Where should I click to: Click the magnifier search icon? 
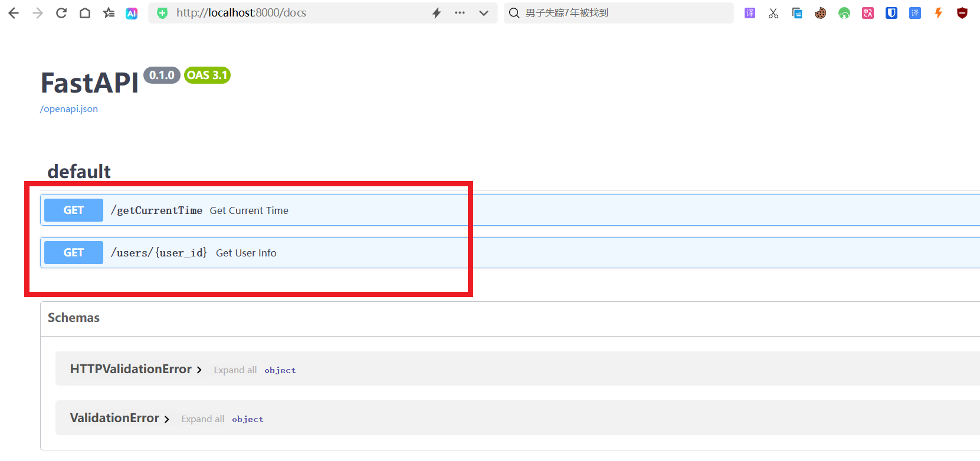pyautogui.click(x=514, y=13)
